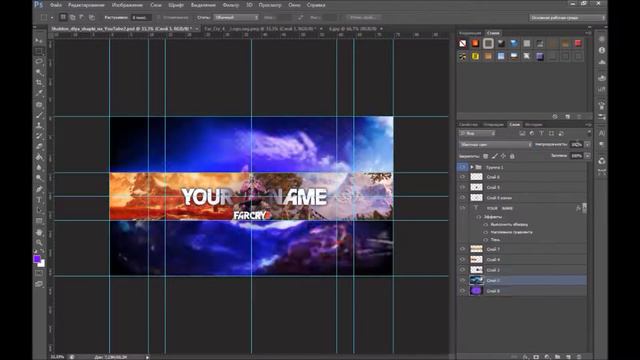
Task: Open the fill percentage slider arrow
Action: 587,156
